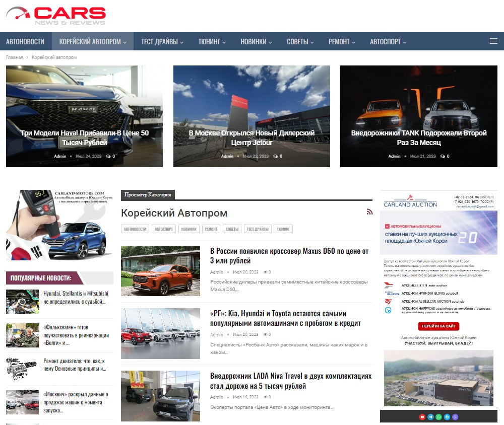Click the views eye icon for LADA Niva article

(266, 397)
